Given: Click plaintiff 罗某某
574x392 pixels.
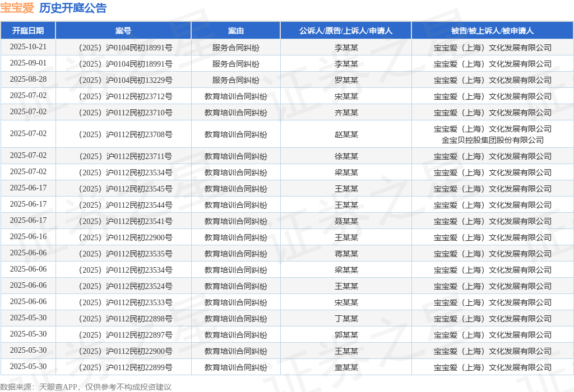Looking at the screenshot, I should pyautogui.click(x=346, y=80).
